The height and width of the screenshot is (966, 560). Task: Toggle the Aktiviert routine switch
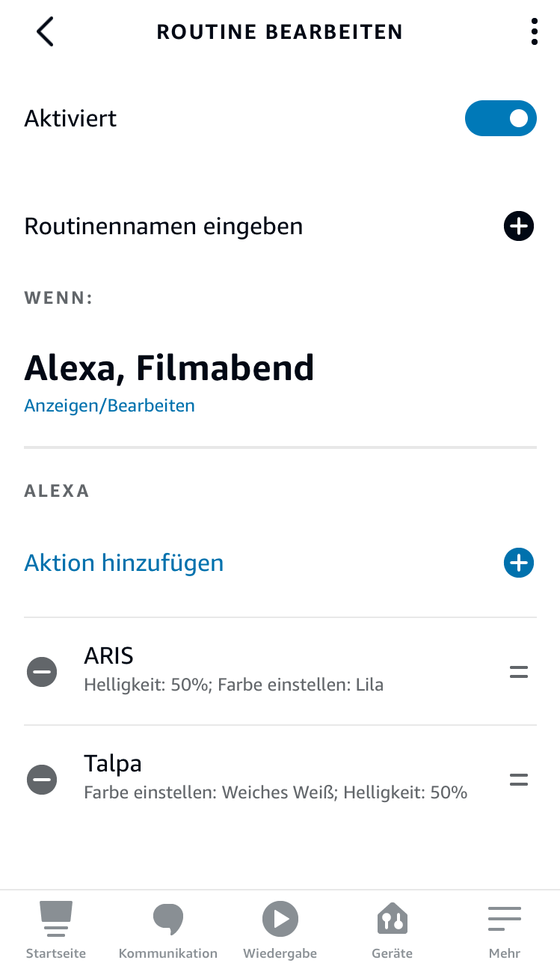tap(500, 118)
